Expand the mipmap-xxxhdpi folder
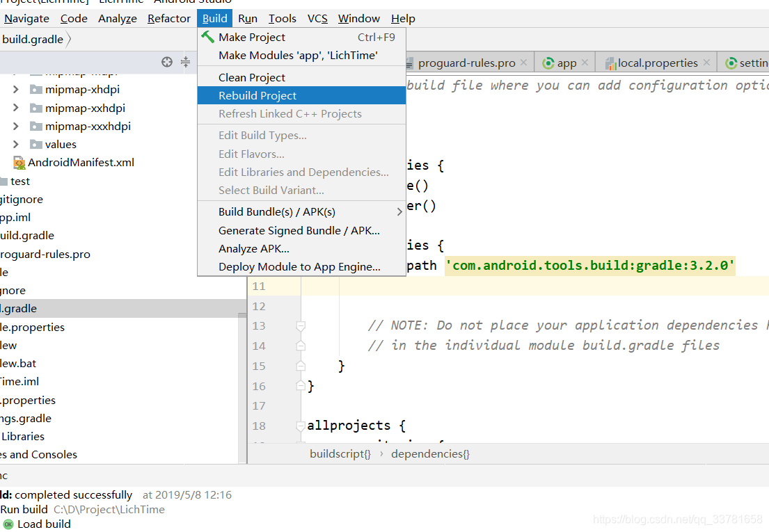The image size is (769, 532). click(16, 127)
